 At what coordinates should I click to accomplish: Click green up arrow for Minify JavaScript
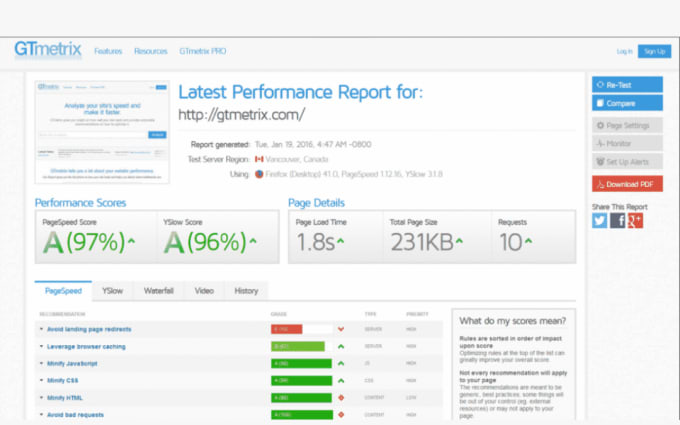pyautogui.click(x=341, y=363)
